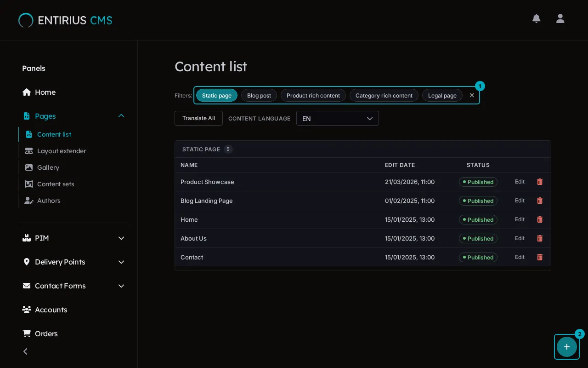Viewport: 588px width, 368px height.
Task: Open Content sets in the sidebar
Action: tap(73, 184)
